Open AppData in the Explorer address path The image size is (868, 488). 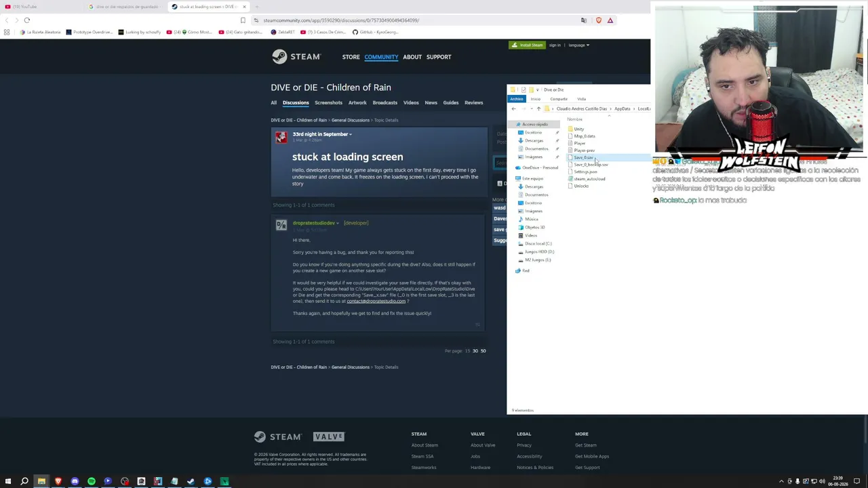(x=622, y=108)
